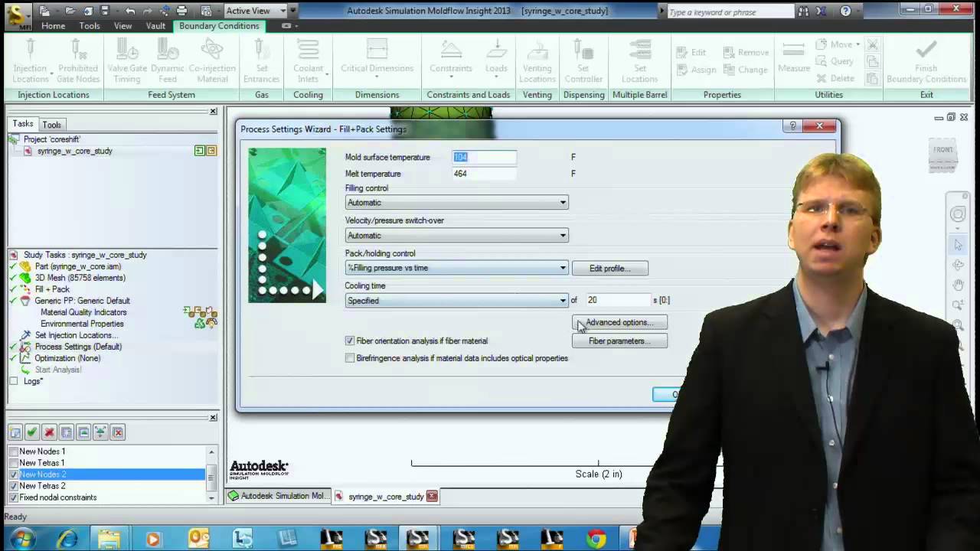Click the Venting Locations icon
This screenshot has width=980, height=551.
point(537,51)
